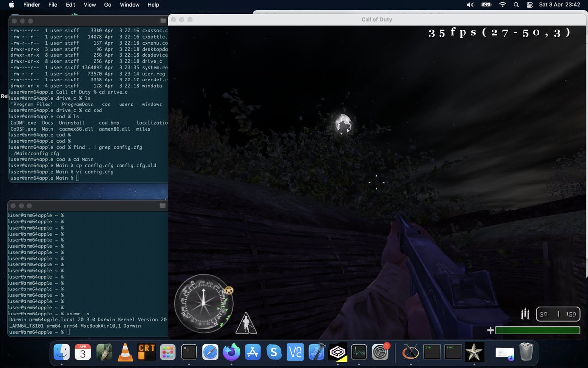Screen dimensions: 588x368
Task: Open the File menu
Action: point(53,5)
